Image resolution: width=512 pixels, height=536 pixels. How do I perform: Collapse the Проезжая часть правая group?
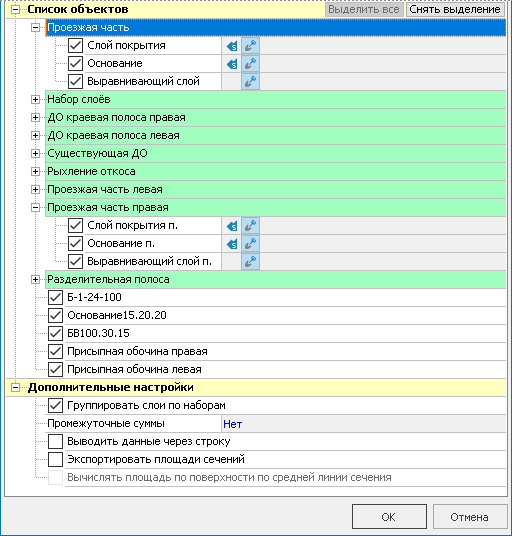(35, 208)
